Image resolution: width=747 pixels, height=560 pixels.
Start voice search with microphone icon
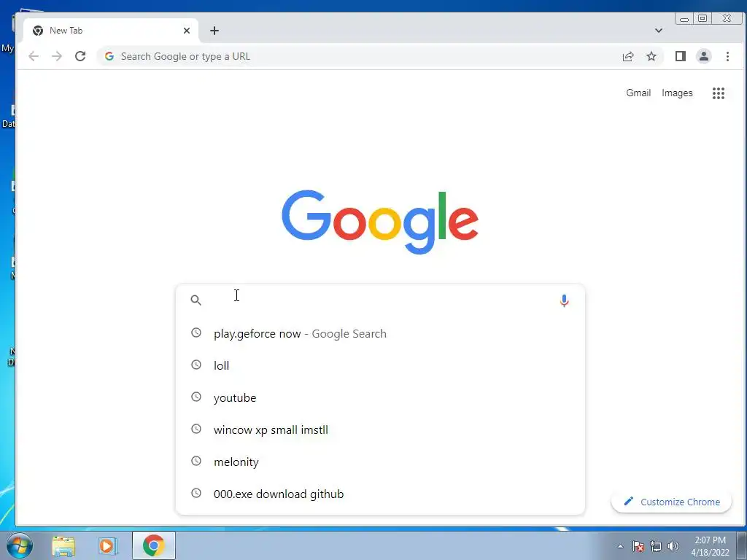tap(564, 300)
